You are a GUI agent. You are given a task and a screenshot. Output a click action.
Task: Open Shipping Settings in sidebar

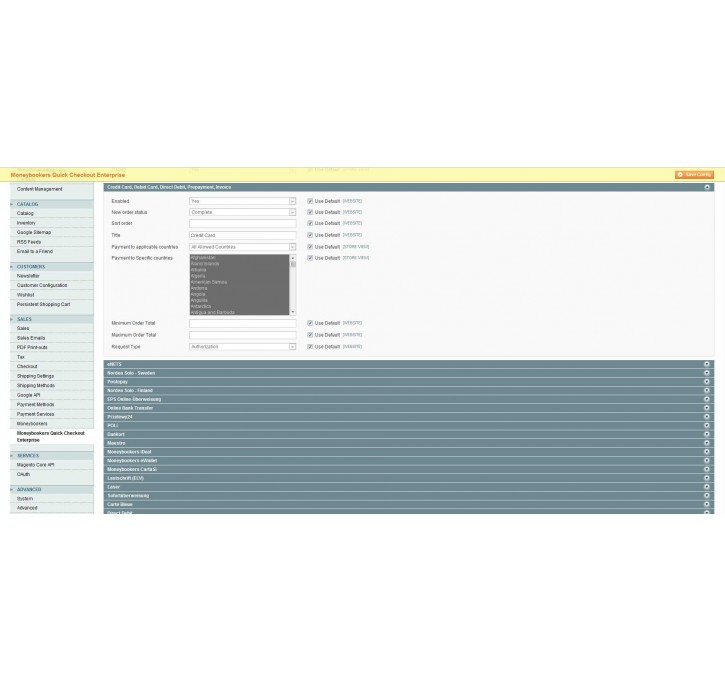[x=35, y=376]
